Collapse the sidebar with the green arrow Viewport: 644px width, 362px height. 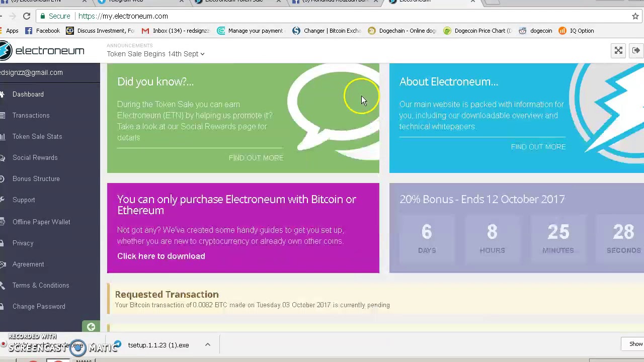point(91,327)
